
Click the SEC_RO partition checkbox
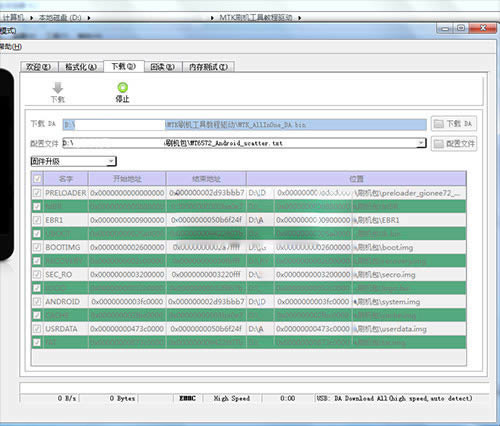tap(37, 274)
